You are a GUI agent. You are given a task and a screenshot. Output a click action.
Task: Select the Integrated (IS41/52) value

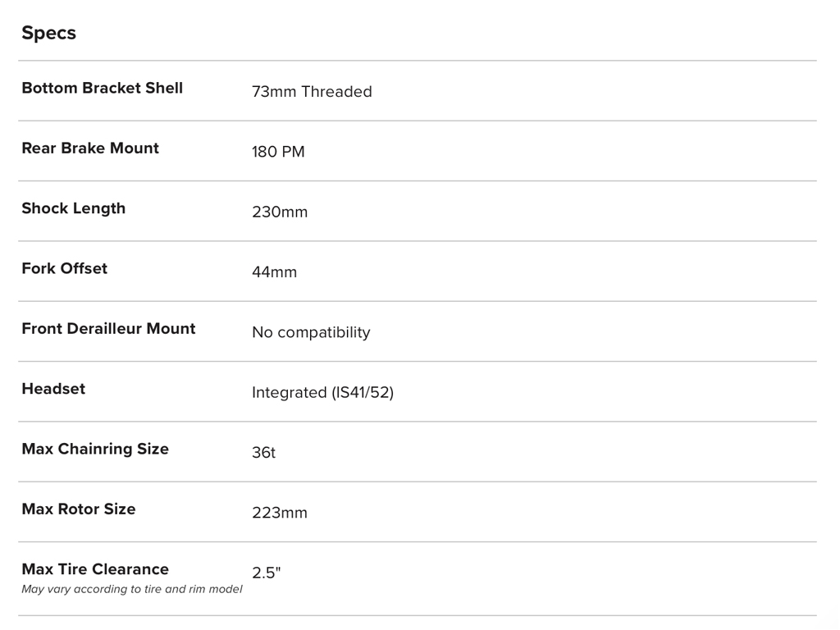pyautogui.click(x=322, y=393)
